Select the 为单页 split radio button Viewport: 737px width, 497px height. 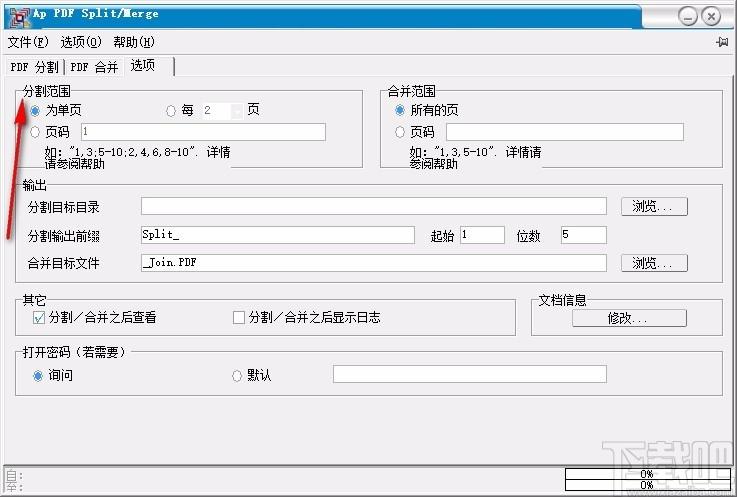coord(35,111)
